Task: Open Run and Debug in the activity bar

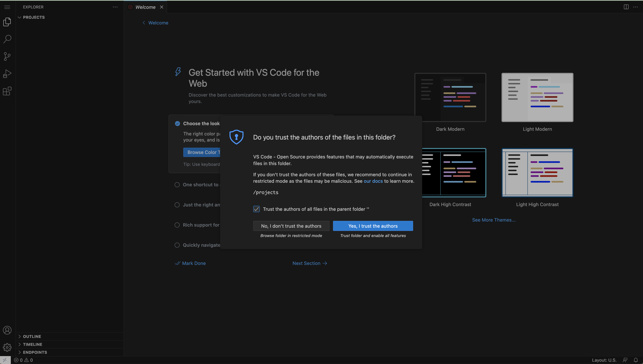Action: coord(7,73)
